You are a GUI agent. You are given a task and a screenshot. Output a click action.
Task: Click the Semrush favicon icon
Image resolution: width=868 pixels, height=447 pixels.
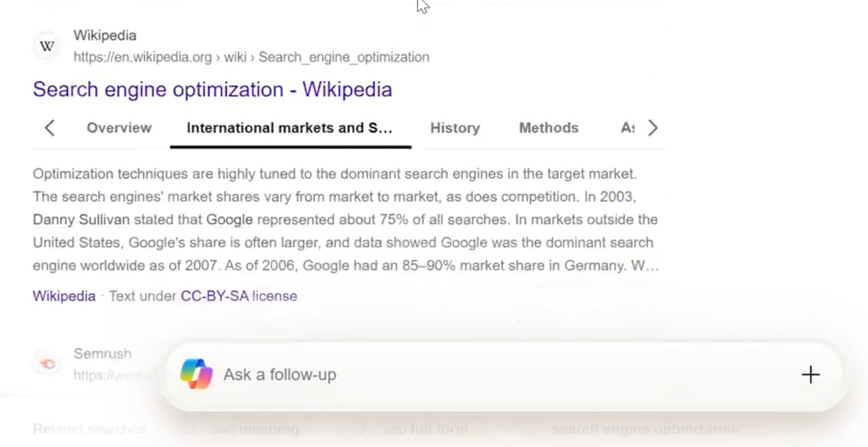(x=47, y=364)
